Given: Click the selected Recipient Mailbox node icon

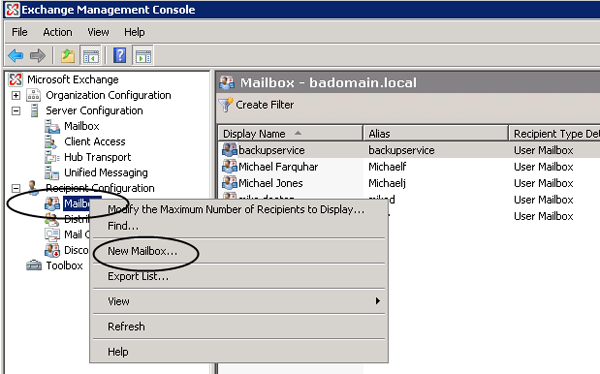Looking at the screenshot, I should click(52, 204).
